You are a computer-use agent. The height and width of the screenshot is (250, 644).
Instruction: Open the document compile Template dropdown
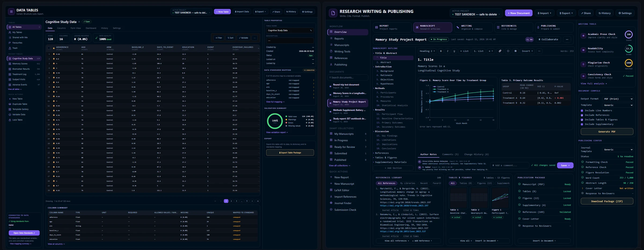pos(617,105)
